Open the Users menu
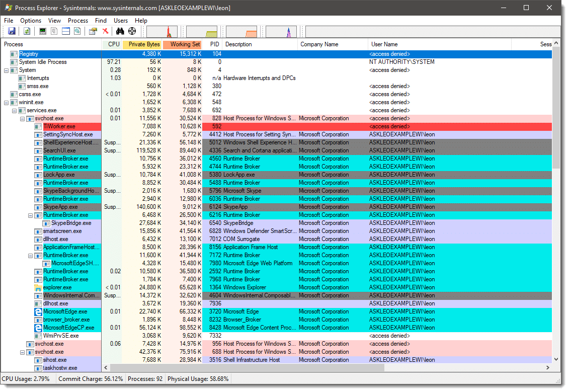Screen dimensions: 569x392 (120, 21)
